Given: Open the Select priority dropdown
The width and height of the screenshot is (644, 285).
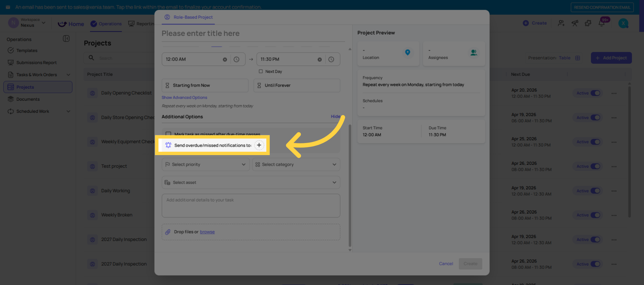Looking at the screenshot, I should pos(206,164).
